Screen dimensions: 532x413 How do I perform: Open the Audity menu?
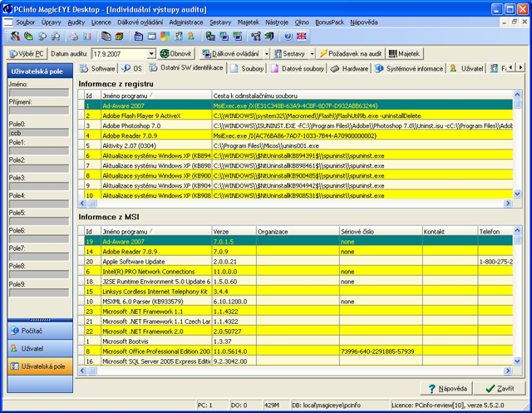coord(76,22)
